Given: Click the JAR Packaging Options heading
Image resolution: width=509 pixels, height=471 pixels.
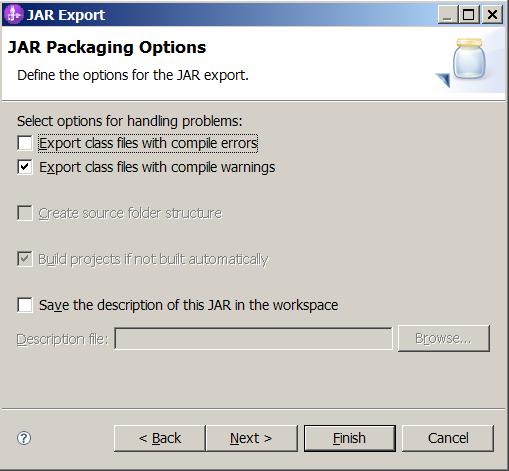Looking at the screenshot, I should click(107, 47).
